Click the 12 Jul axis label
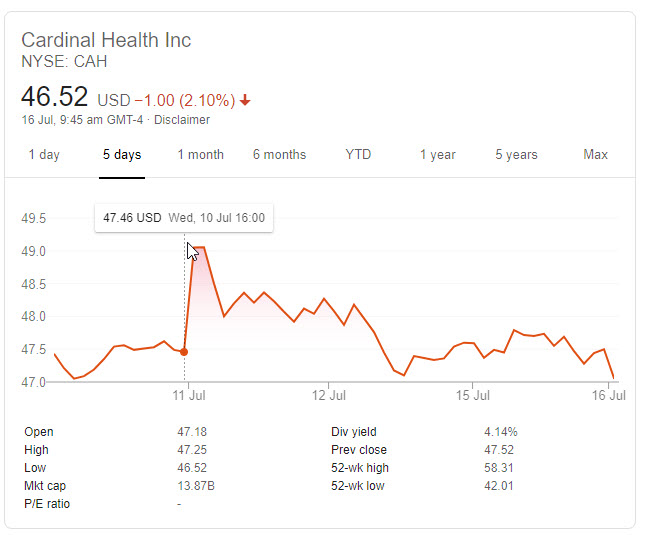Image resolution: width=645 pixels, height=541 pixels. click(329, 395)
